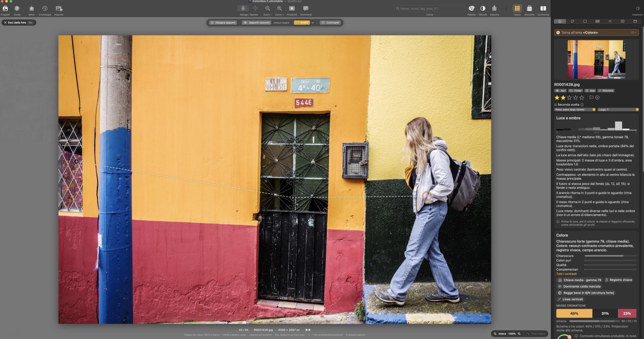644x339 pixels.
Task: Click the Importa import icon
Action: [59, 9]
